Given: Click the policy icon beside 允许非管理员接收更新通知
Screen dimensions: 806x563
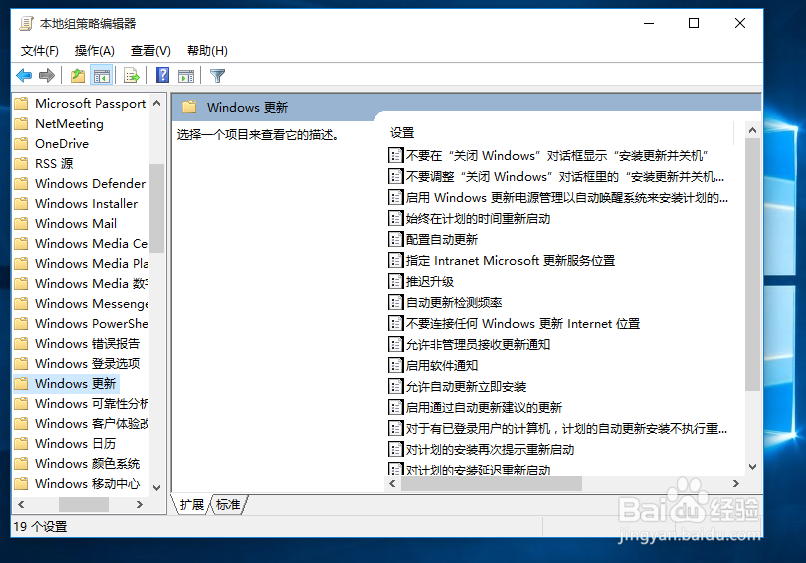Looking at the screenshot, I should [x=395, y=344].
